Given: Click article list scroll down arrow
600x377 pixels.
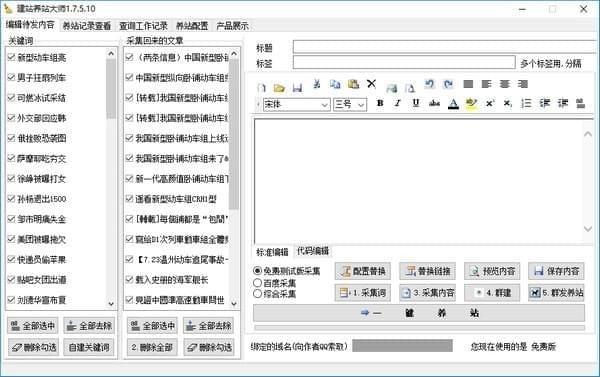Looking at the screenshot, I should 234,304.
